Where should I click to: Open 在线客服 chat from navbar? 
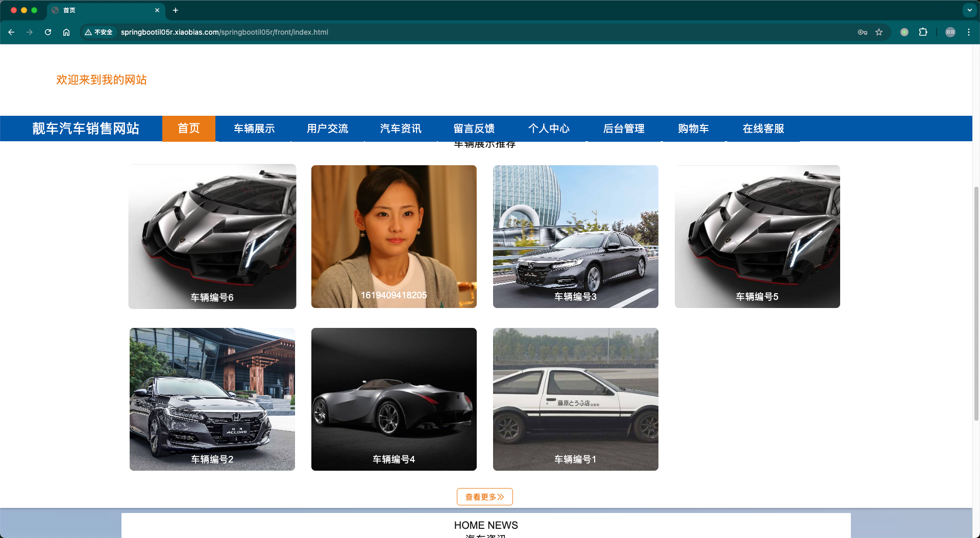764,129
